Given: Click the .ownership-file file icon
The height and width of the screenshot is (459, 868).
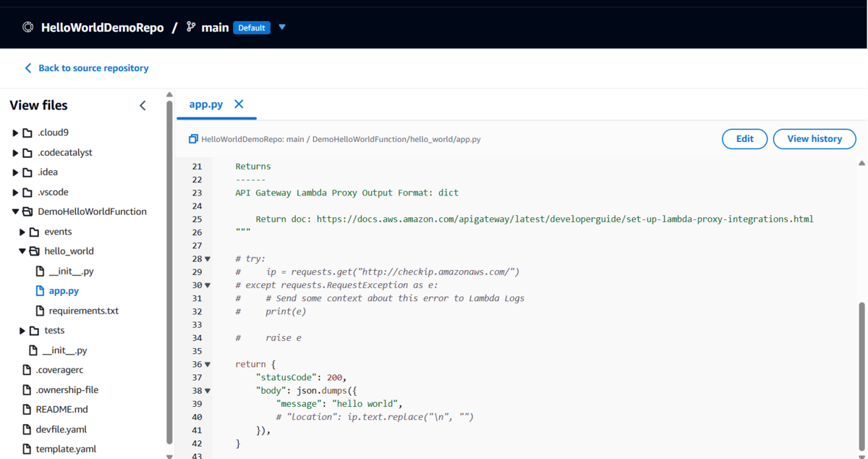Looking at the screenshot, I should pos(27,390).
